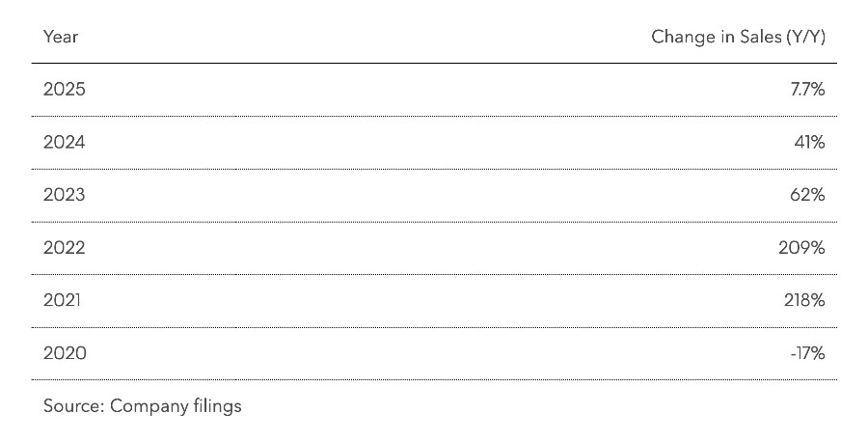Image resolution: width=868 pixels, height=441 pixels.
Task: Click the 218% sales change value
Action: pos(805,301)
